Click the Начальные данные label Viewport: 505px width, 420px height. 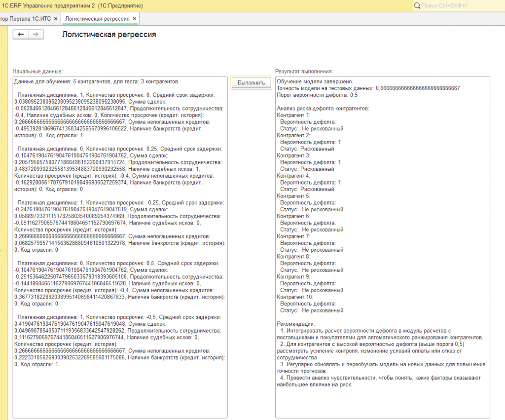[37, 71]
